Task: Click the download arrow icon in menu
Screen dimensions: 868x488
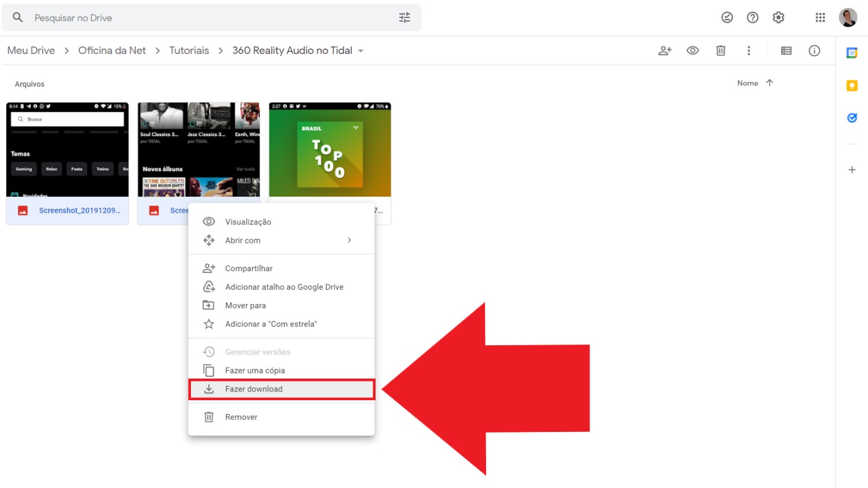Action: [209, 389]
